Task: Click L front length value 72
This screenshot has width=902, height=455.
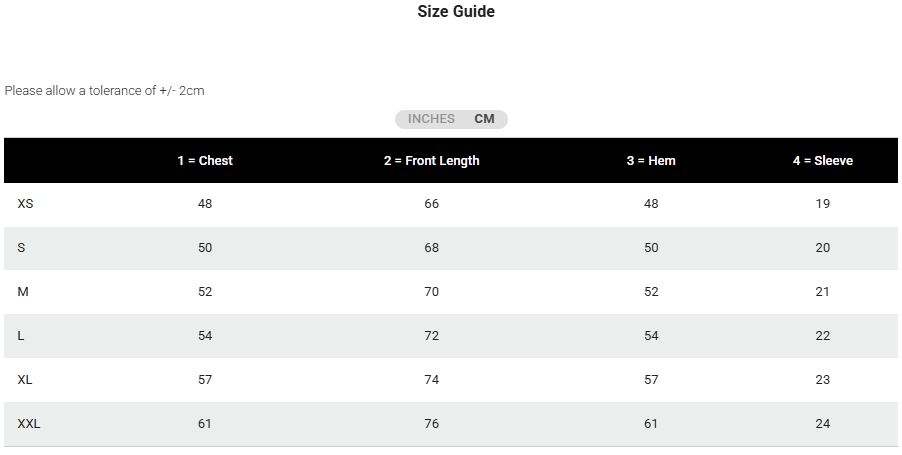Action: tap(431, 336)
